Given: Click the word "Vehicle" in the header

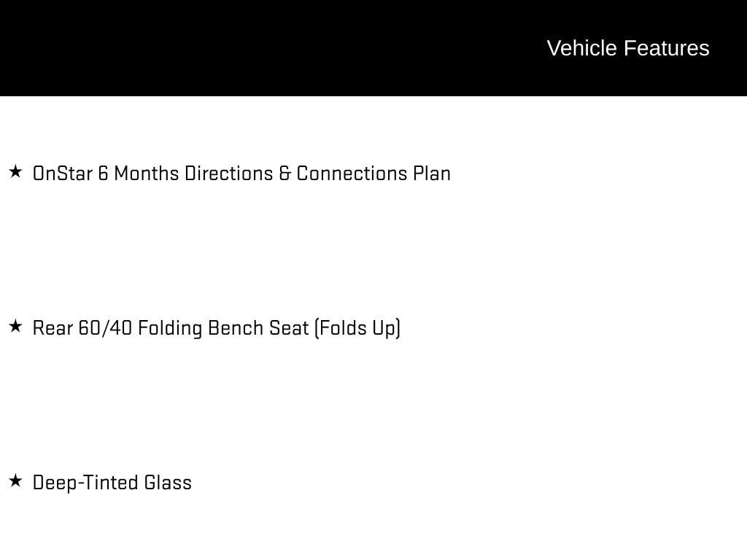Looking at the screenshot, I should 582,48.
